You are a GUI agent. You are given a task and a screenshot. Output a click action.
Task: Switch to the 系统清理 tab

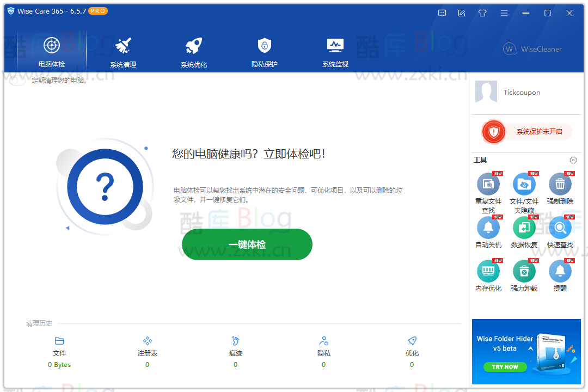tap(122, 52)
